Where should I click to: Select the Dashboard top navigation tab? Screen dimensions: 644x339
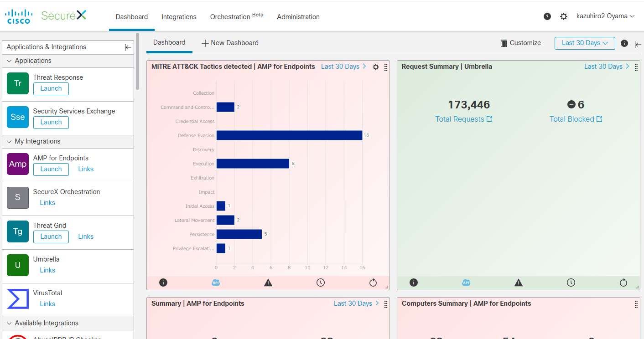132,17
